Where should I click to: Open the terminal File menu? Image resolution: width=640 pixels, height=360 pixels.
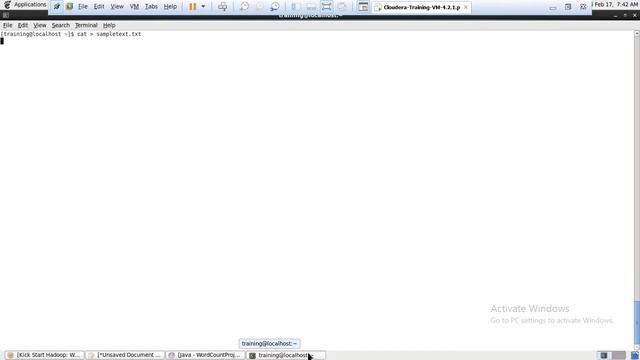[x=7, y=25]
